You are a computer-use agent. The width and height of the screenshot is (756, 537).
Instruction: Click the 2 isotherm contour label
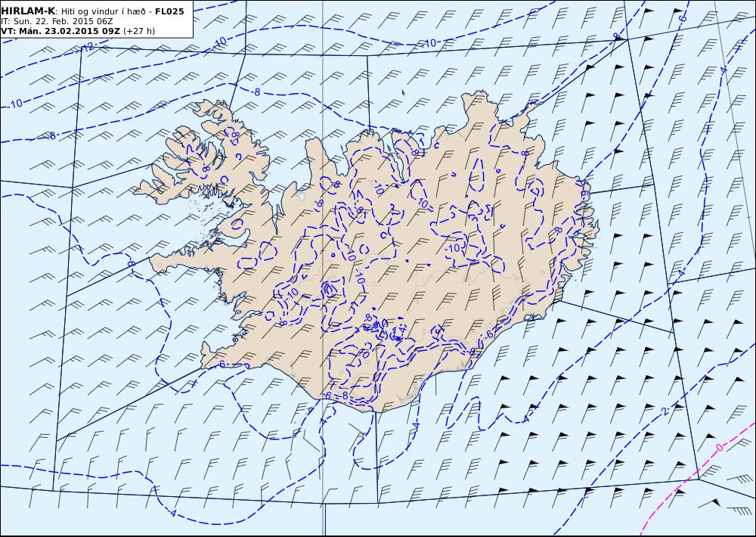coord(665,411)
